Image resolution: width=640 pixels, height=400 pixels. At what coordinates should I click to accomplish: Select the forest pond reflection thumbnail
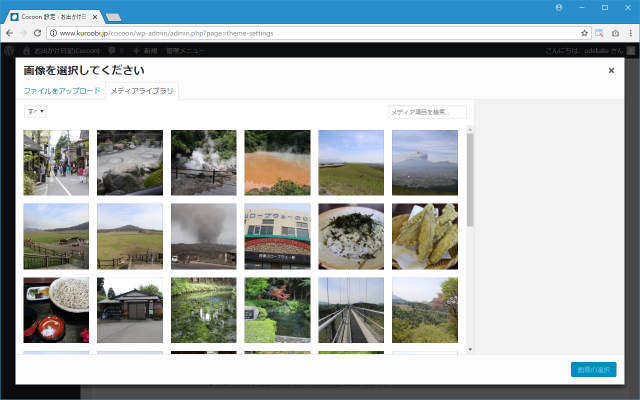[x=204, y=310]
